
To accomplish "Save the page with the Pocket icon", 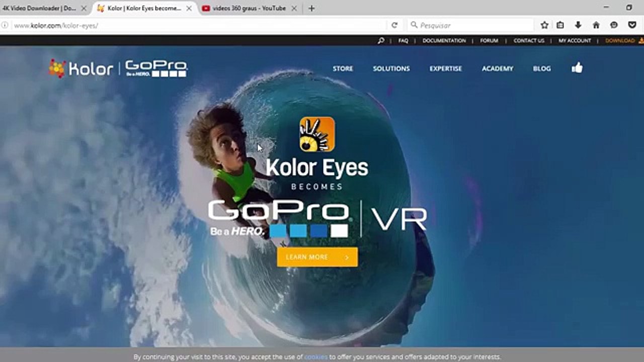I will 632,25.
